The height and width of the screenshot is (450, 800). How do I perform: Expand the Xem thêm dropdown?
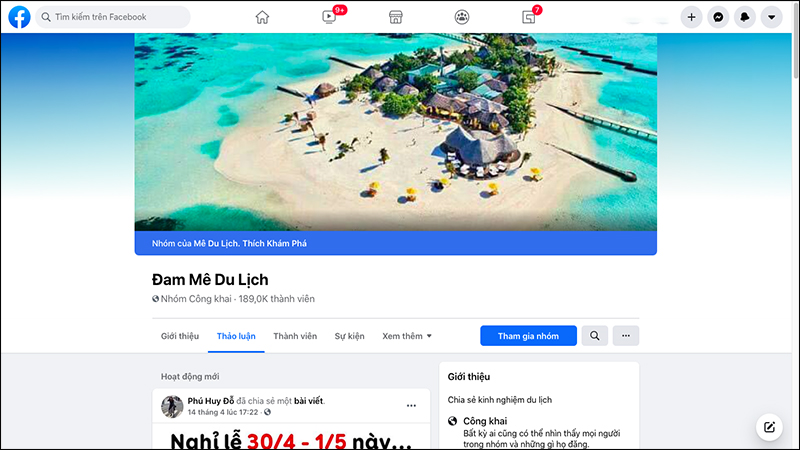click(407, 336)
